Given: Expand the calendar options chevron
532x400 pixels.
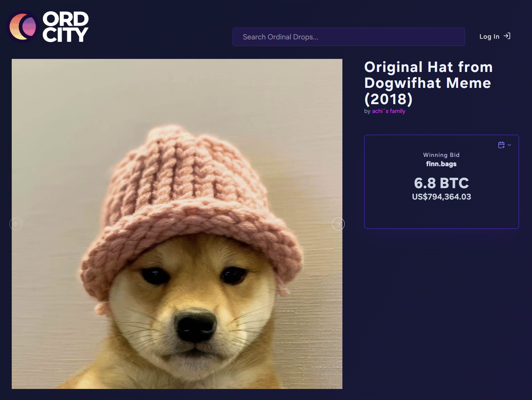Looking at the screenshot, I should pos(510,145).
